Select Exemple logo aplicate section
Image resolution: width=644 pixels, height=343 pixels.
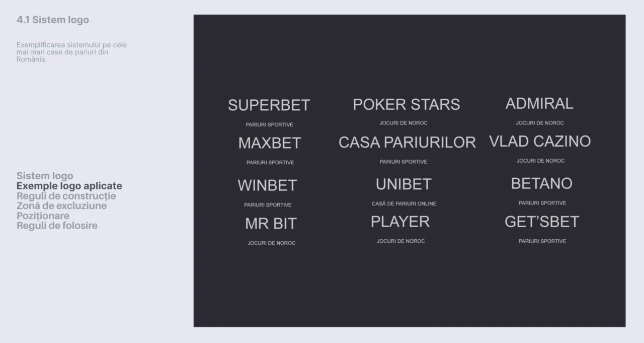coord(69,186)
